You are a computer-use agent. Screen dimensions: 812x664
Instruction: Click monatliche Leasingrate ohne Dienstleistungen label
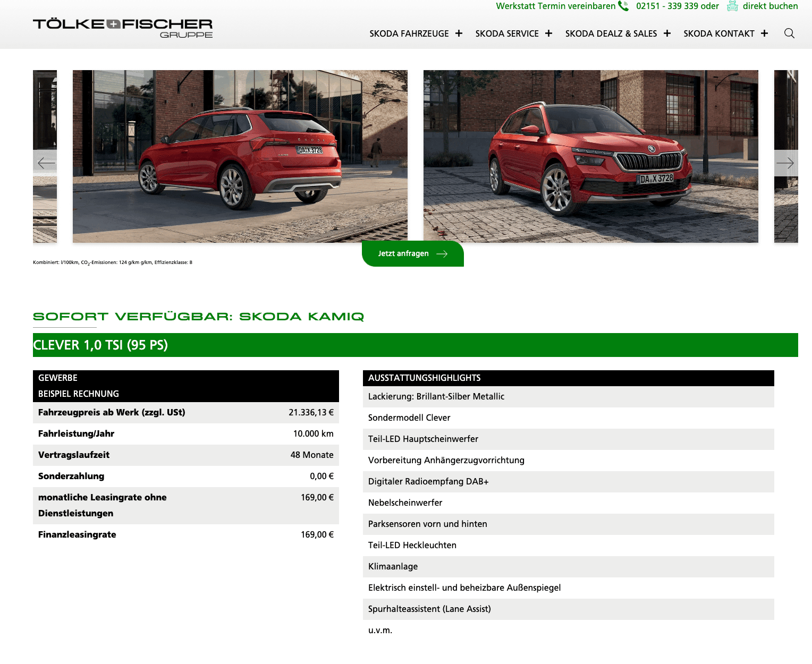click(x=102, y=505)
